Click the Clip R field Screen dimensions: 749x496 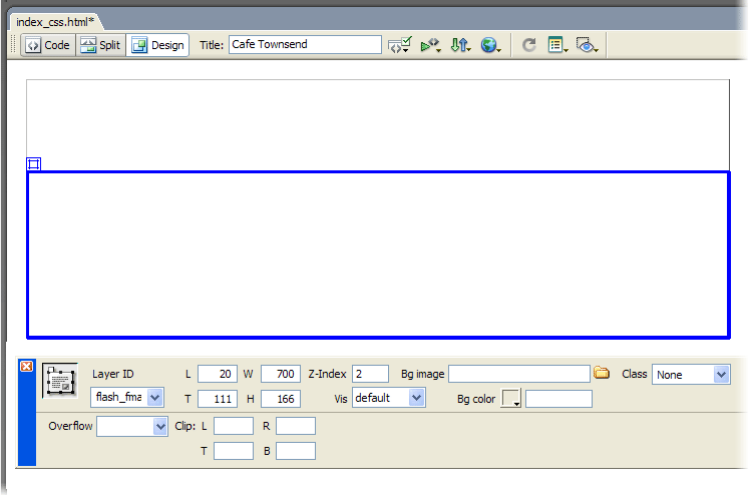(296, 426)
